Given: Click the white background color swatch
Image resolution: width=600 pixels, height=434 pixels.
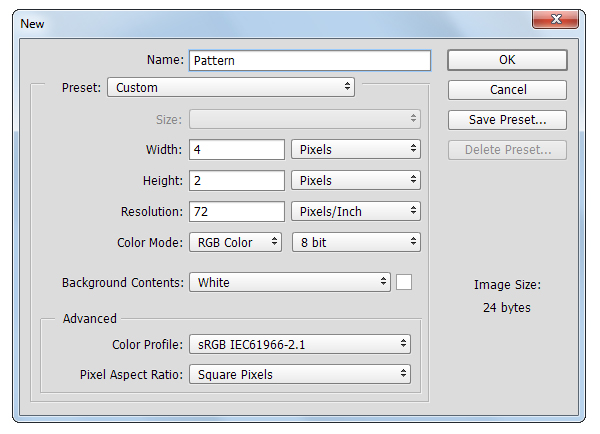Looking at the screenshot, I should coord(404,282).
